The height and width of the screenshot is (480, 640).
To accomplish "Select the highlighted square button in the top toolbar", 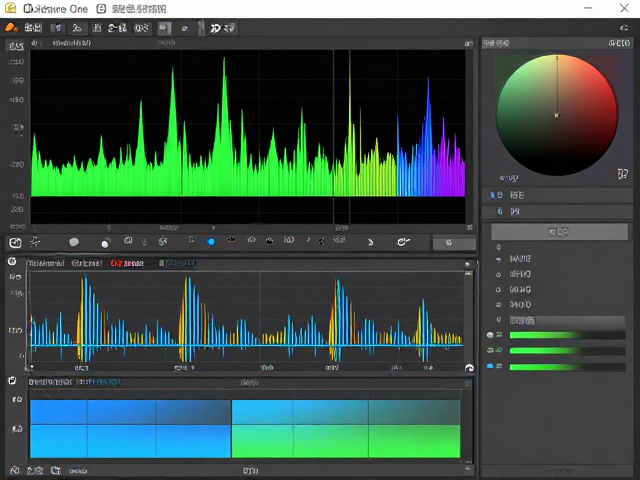I will click(164, 28).
